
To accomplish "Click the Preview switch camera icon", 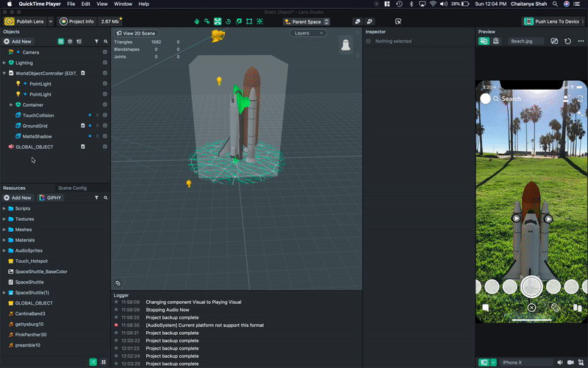I will coord(554,41).
